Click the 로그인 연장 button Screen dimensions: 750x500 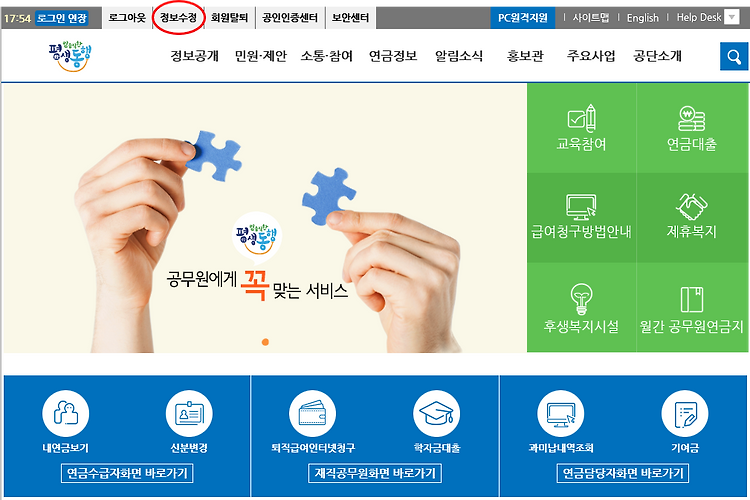(x=62, y=18)
